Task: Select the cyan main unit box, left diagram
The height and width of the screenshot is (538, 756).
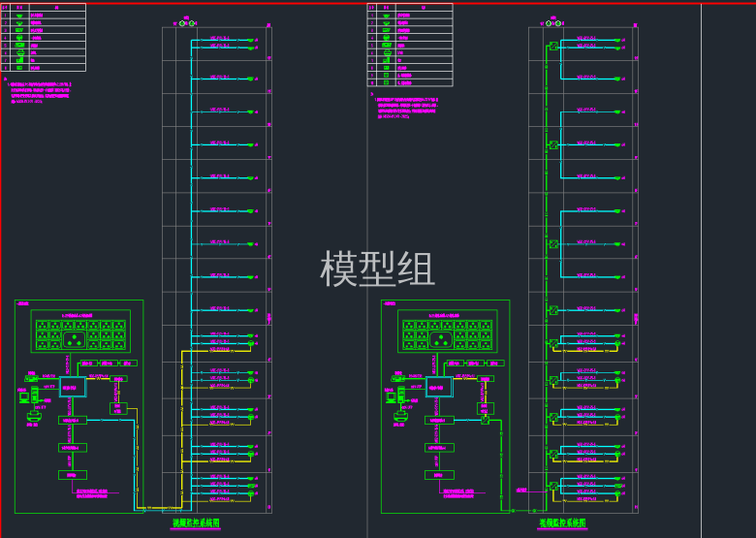Action: (73, 387)
